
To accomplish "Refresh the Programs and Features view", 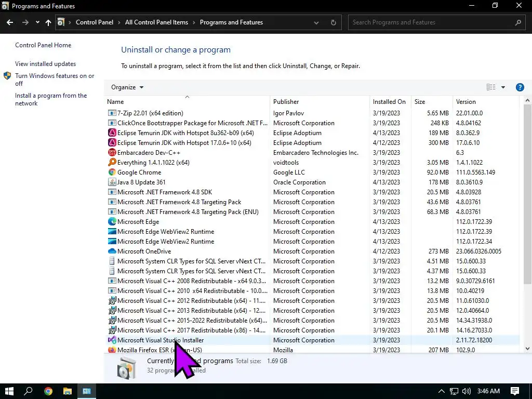I will [334, 22].
